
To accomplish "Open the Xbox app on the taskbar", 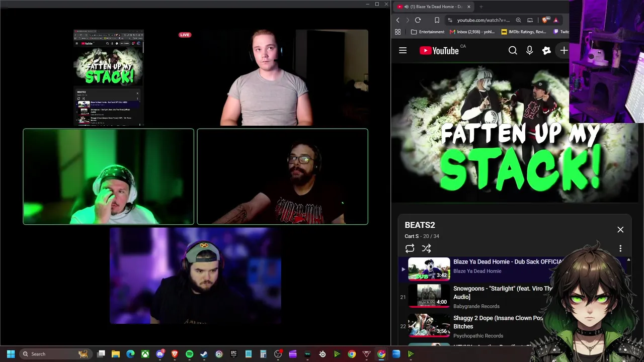I will pos(145,354).
